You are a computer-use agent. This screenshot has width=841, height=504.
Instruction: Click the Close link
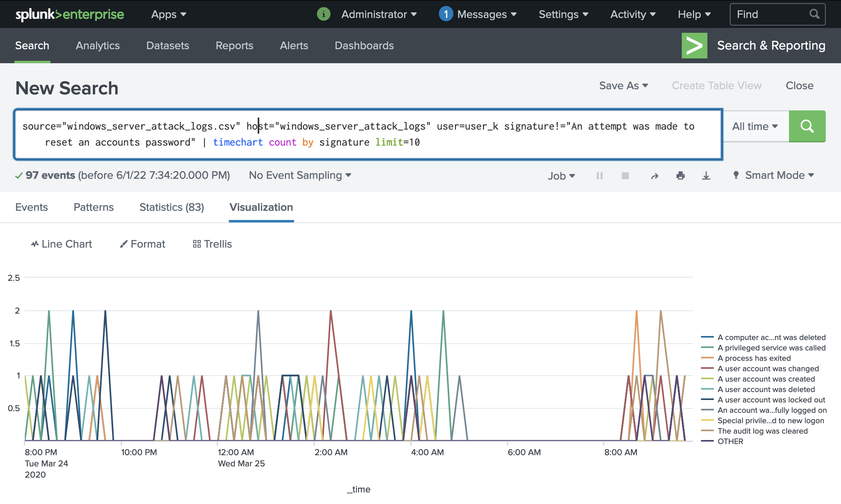(x=799, y=86)
